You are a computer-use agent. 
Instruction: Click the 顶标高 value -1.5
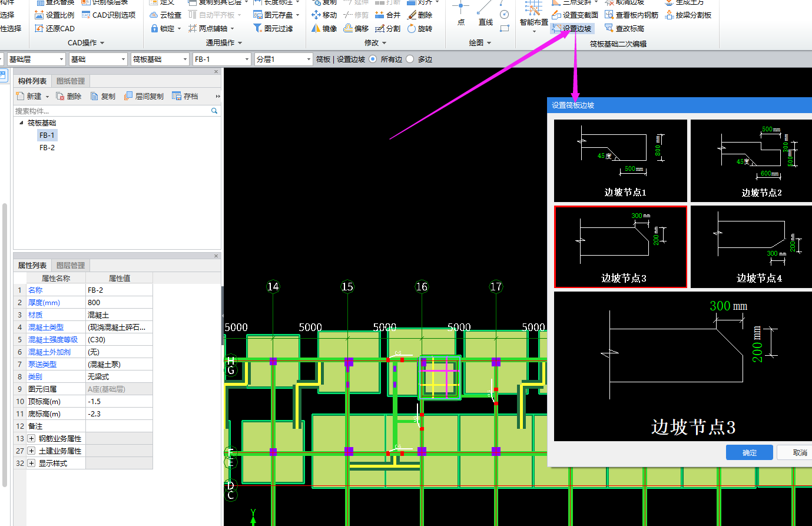pyautogui.click(x=119, y=402)
